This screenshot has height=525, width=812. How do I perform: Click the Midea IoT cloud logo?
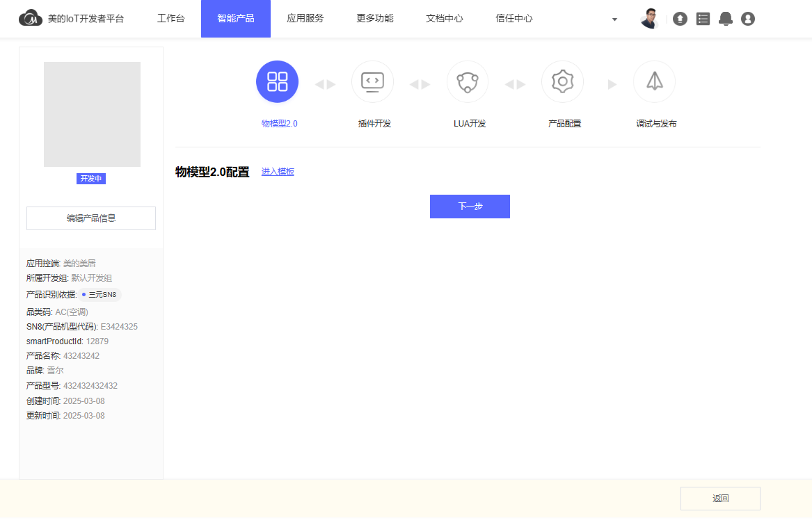point(31,18)
